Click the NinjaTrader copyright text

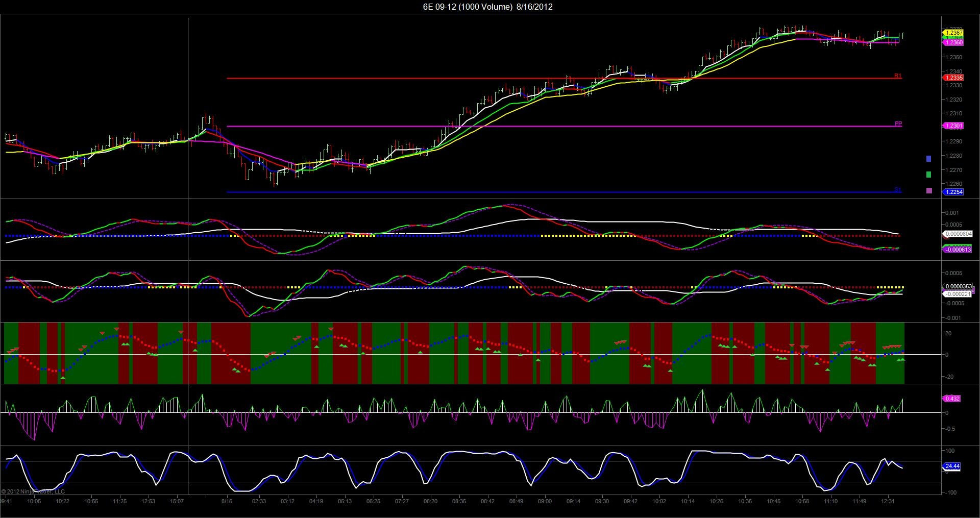33,491
